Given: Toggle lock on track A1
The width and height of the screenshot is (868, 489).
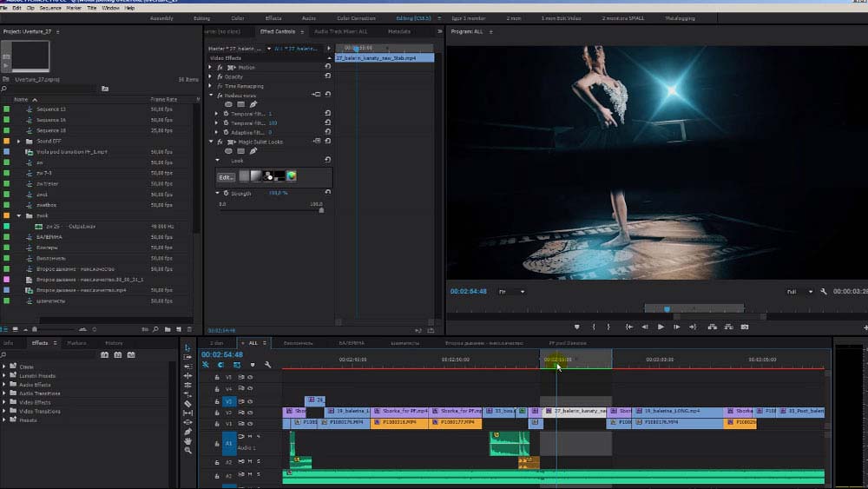Looking at the screenshot, I should [217, 444].
